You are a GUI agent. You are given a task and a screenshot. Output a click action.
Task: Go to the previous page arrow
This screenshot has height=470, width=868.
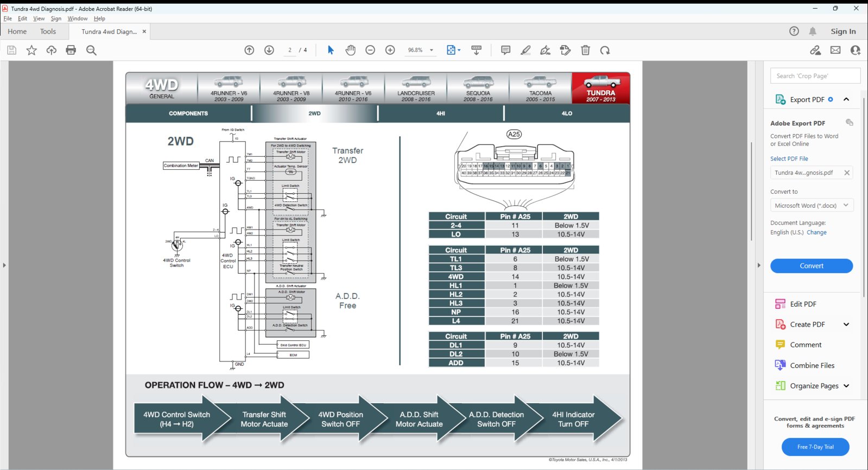249,50
